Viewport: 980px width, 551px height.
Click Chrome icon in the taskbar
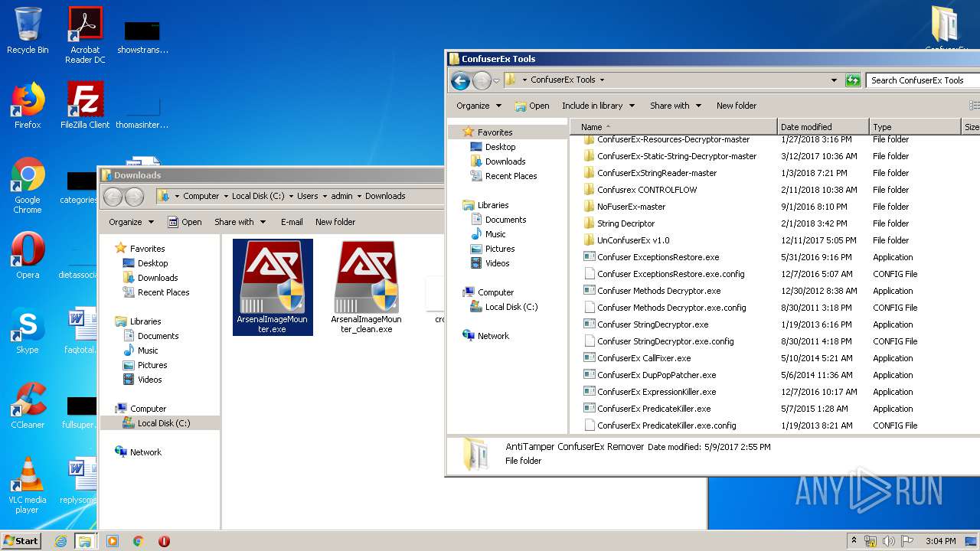coord(138,541)
